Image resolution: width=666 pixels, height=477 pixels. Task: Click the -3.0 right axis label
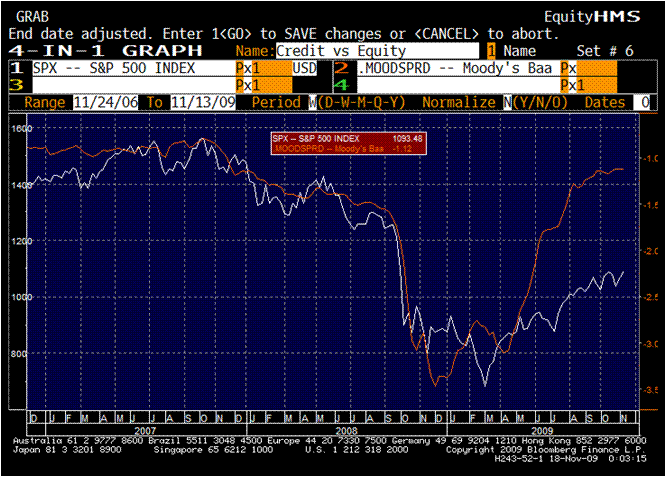point(650,344)
